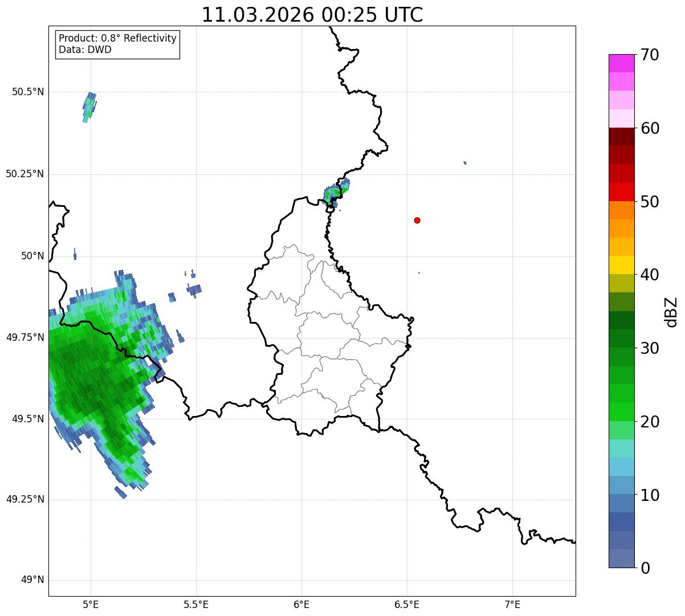Click the "dBZ" colorbar label
685x616 pixels.
[x=671, y=312]
